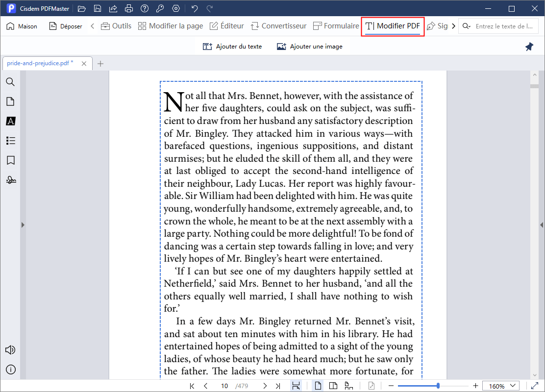545x392 pixels.
Task: Expand hidden toolbar items with the right chevron
Action: coord(453,26)
